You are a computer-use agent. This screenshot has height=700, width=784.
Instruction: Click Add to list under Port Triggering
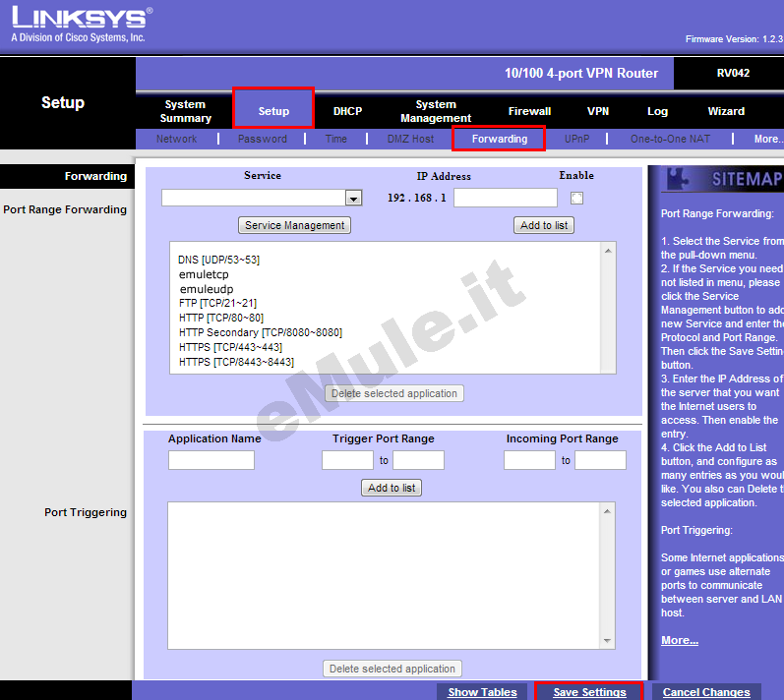[x=392, y=488]
